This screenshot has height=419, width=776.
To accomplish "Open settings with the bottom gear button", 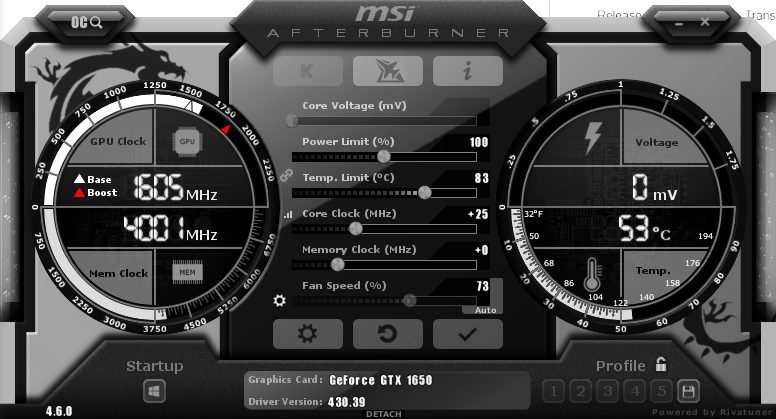I will point(307,334).
